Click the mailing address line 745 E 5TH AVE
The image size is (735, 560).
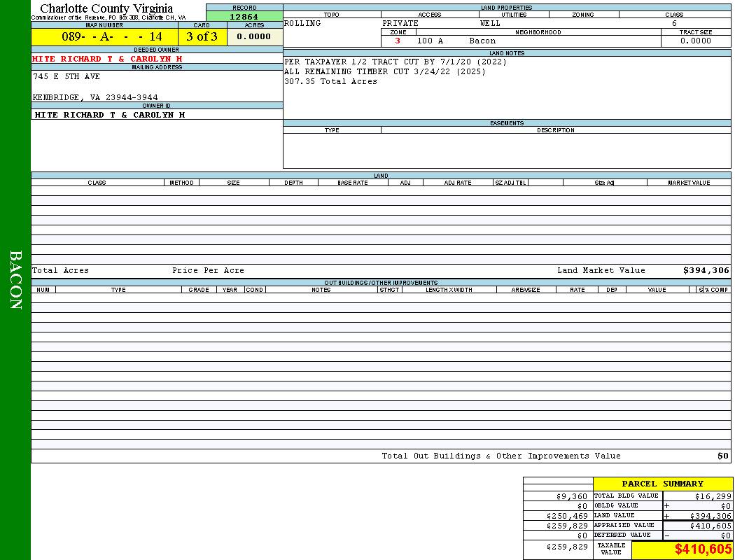tap(66, 76)
